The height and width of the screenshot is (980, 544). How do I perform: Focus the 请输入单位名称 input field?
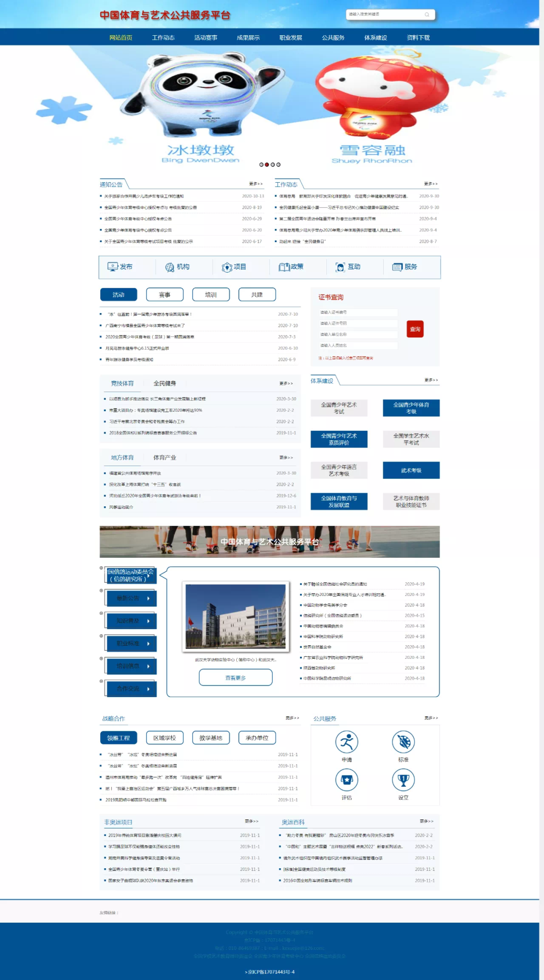coord(358,334)
